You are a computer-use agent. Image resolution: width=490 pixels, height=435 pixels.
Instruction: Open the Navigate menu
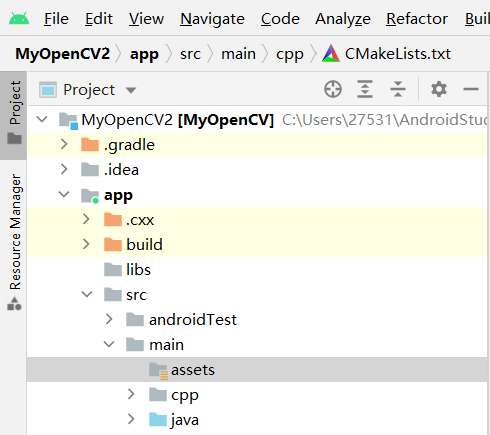click(x=212, y=19)
